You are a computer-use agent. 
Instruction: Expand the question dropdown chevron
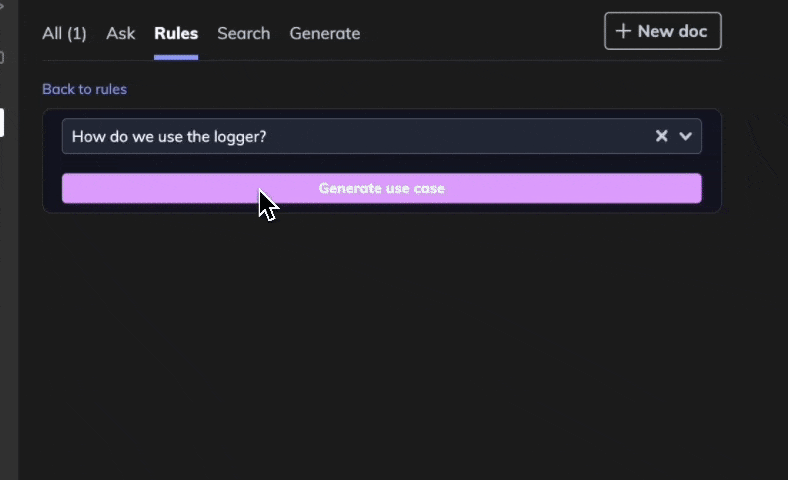(x=686, y=136)
